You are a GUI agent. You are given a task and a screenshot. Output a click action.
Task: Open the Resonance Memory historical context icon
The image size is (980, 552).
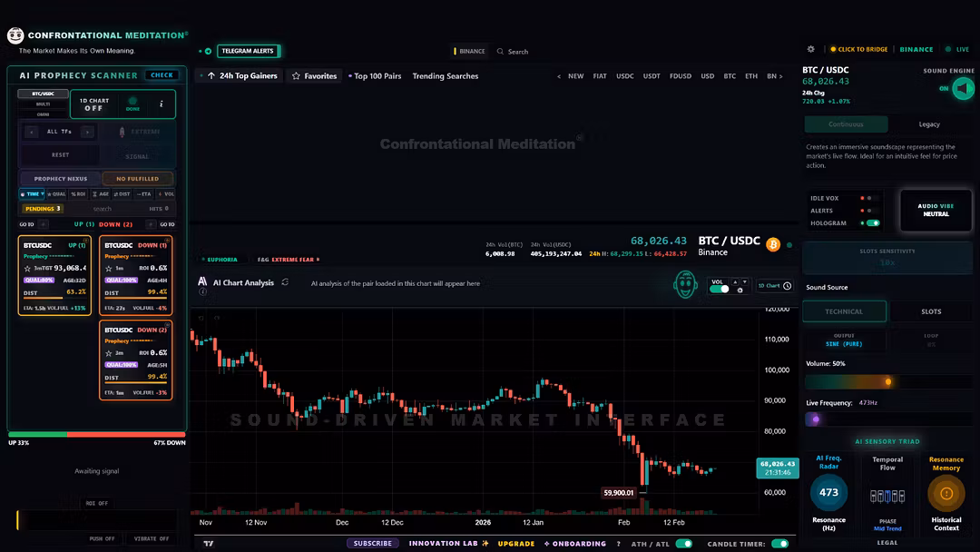click(x=946, y=494)
